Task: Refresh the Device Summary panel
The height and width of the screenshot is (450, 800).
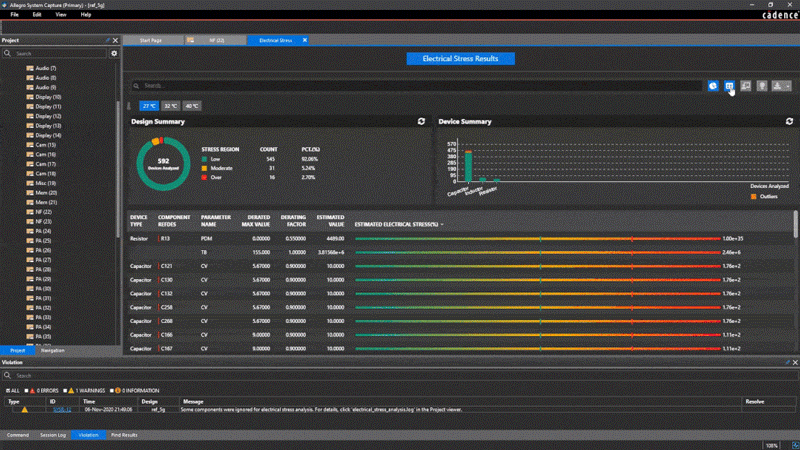Action: [789, 121]
